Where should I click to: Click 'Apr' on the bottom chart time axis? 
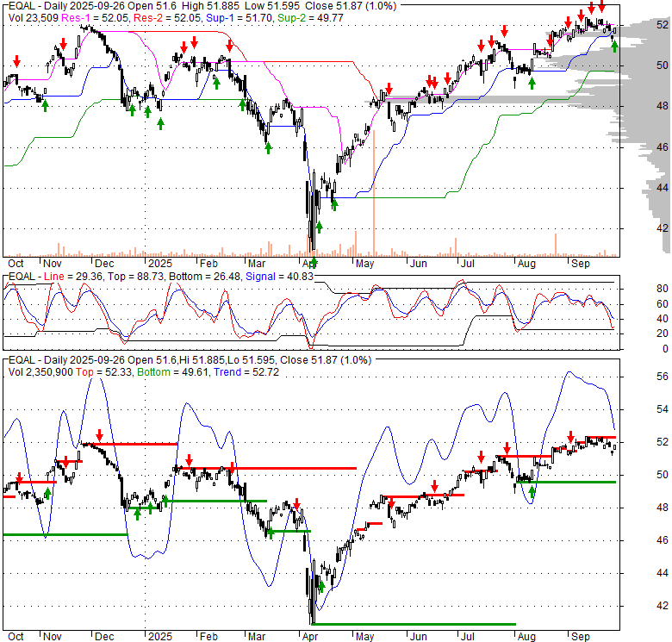(310, 637)
